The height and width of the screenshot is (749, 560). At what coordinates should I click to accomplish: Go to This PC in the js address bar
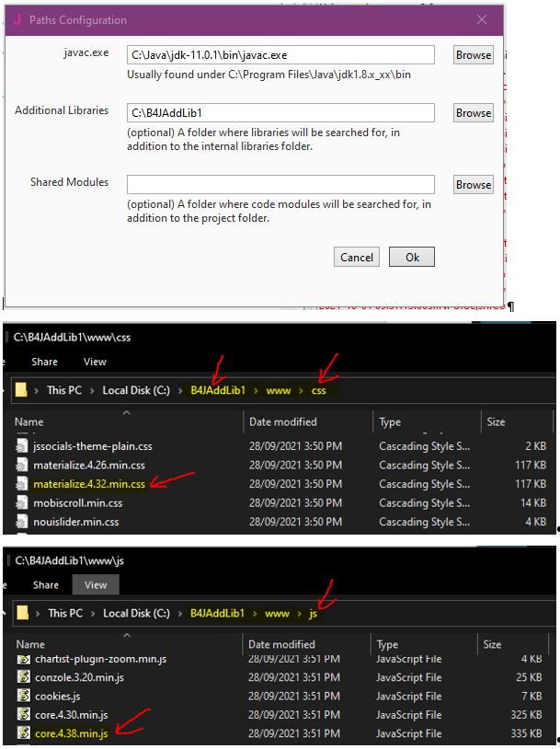(x=65, y=614)
